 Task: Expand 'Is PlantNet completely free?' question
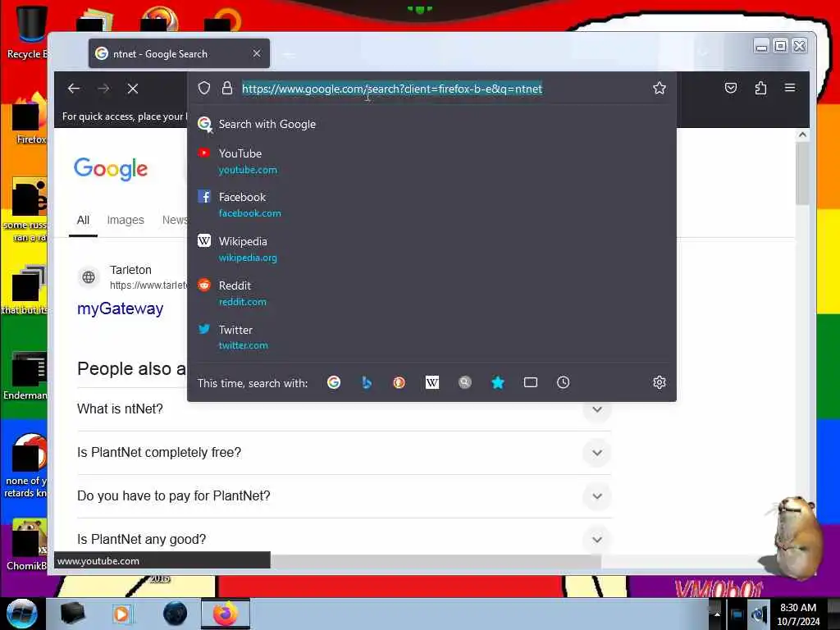point(344,453)
